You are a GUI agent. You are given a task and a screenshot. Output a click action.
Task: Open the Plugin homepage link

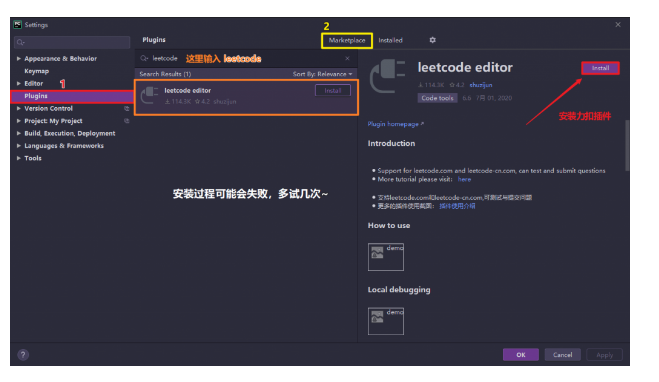[395, 124]
